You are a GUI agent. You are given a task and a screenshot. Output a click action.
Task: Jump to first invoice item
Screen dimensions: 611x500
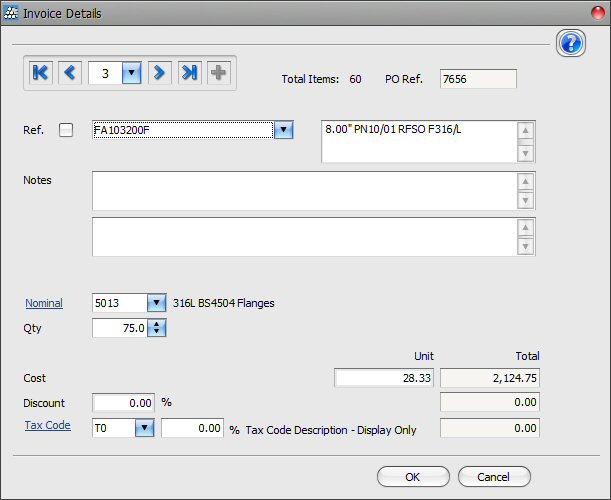click(x=41, y=73)
